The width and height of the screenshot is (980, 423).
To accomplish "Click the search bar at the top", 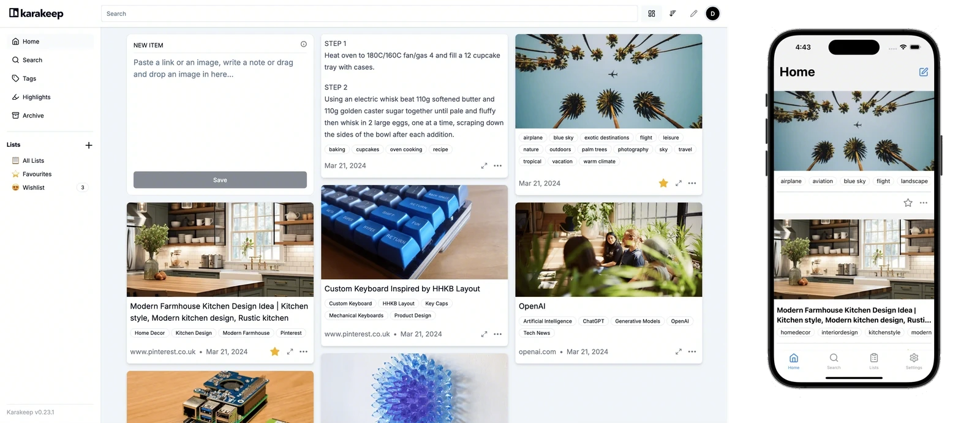I will pyautogui.click(x=369, y=13).
